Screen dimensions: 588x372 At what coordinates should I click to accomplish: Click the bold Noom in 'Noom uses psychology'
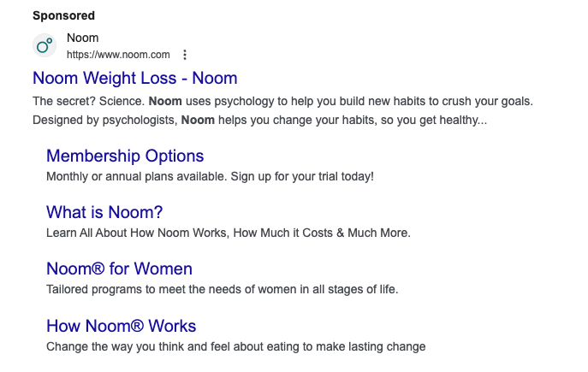point(165,101)
